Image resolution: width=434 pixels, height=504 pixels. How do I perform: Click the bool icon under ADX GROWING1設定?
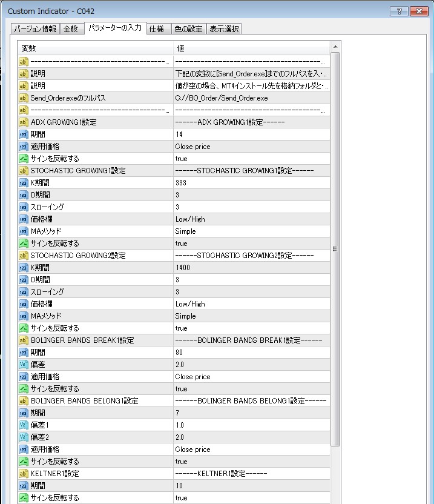[x=23, y=159]
